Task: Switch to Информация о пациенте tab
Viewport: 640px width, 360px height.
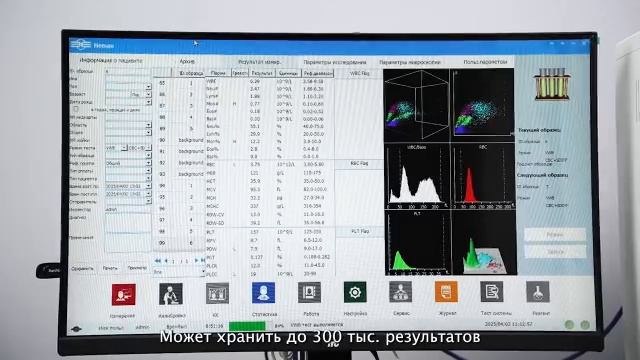Action: pos(111,60)
